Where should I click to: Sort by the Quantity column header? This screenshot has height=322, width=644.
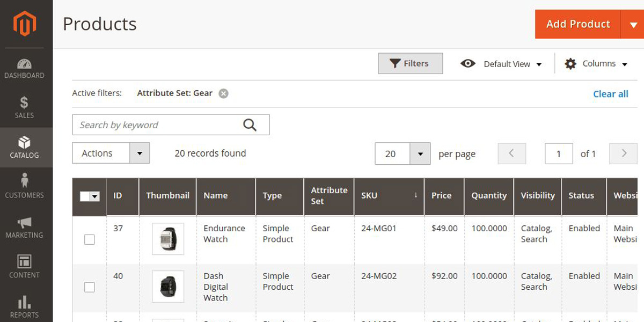tap(489, 196)
